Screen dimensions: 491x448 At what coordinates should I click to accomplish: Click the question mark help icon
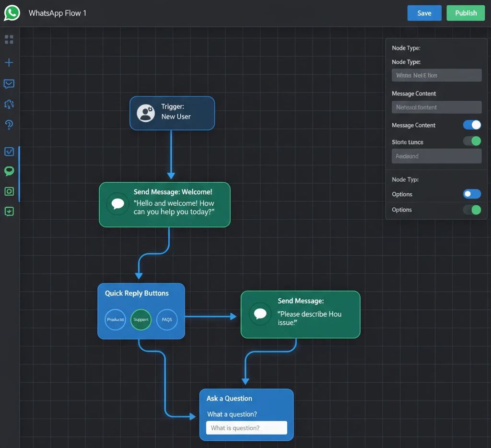point(9,124)
